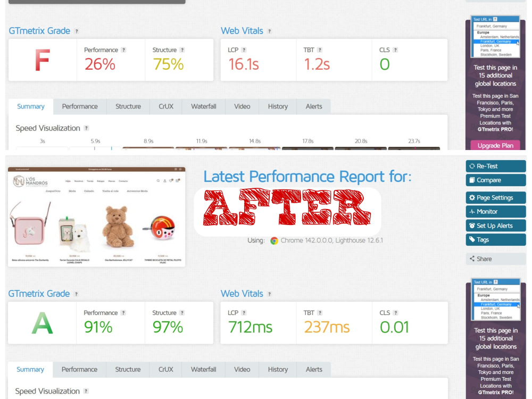Click the 91% Performance score
Image resolution: width=532 pixels, height=399 pixels.
98,327
